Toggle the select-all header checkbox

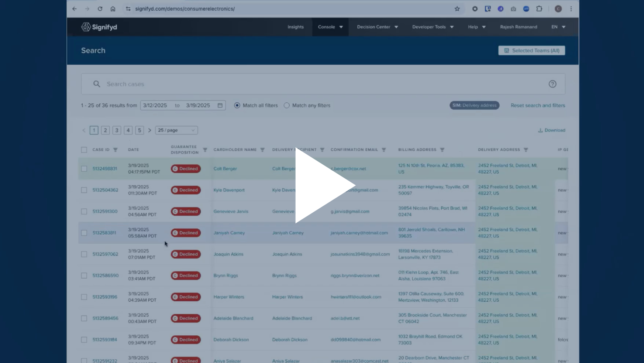point(84,150)
